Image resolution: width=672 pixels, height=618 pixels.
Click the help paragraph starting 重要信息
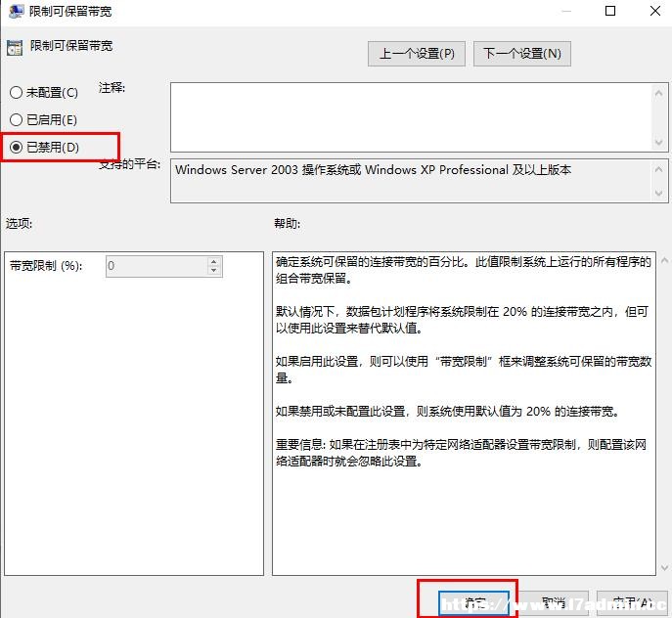[461, 453]
